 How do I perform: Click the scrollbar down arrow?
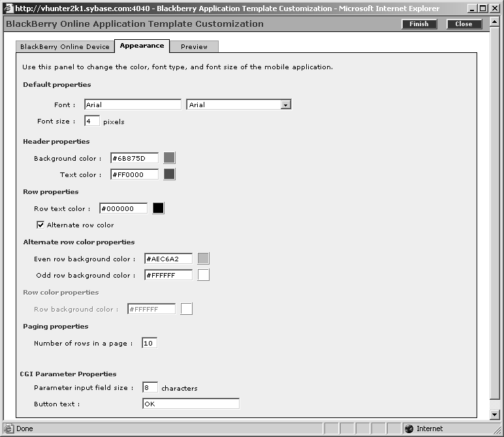coord(495,415)
